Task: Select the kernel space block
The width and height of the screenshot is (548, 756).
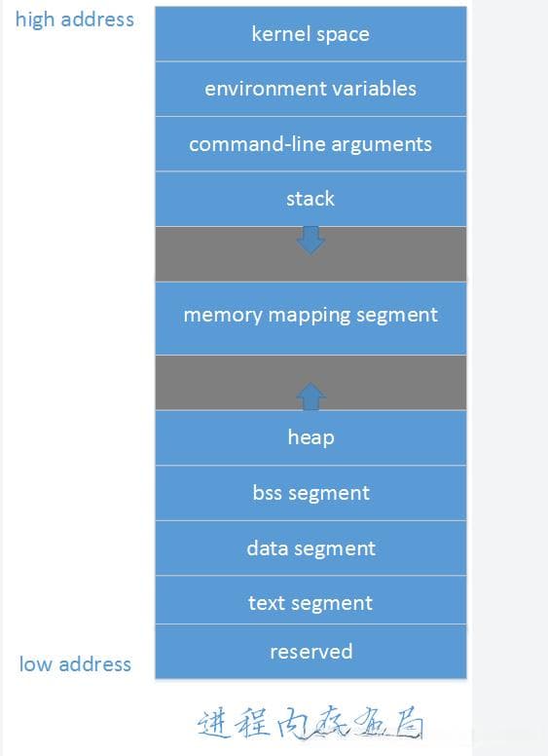Action: click(311, 34)
